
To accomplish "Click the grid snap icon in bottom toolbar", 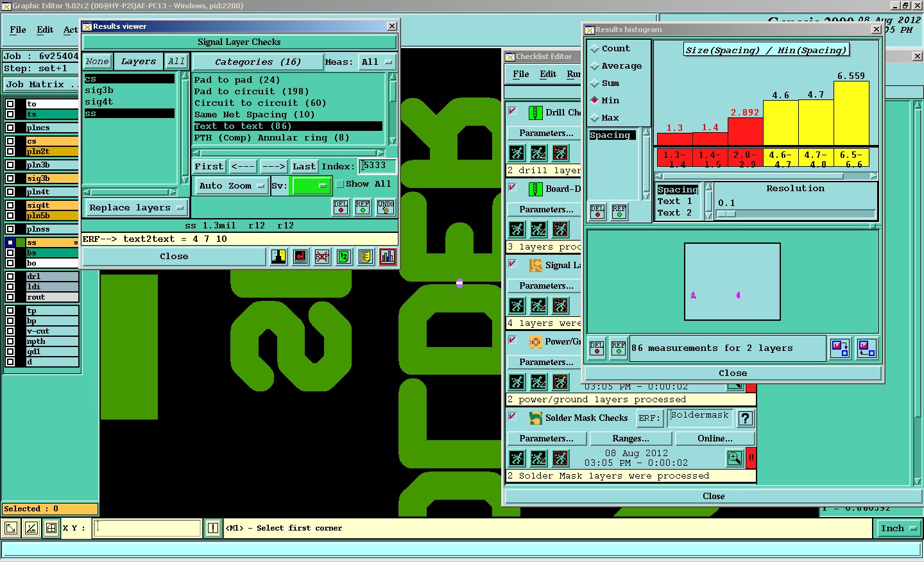I will click(x=51, y=528).
